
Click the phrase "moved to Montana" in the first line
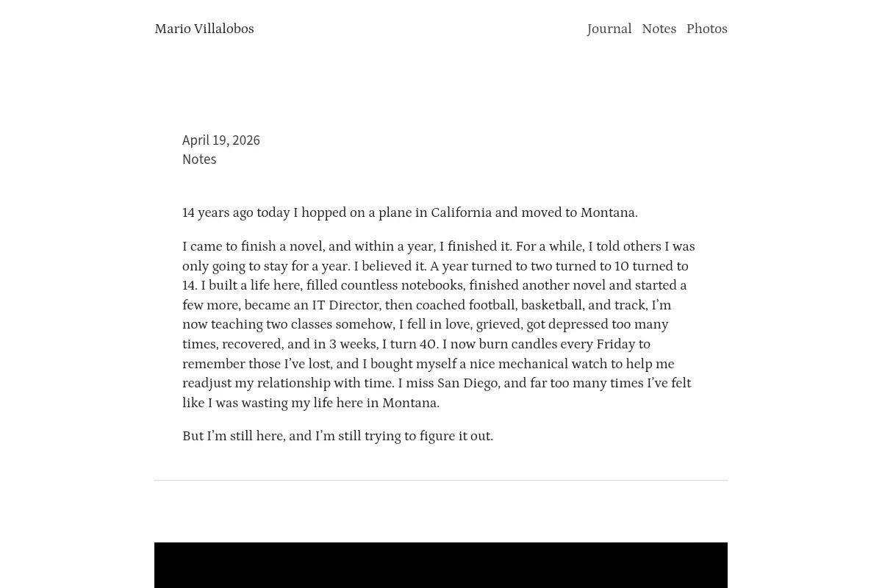click(579, 213)
